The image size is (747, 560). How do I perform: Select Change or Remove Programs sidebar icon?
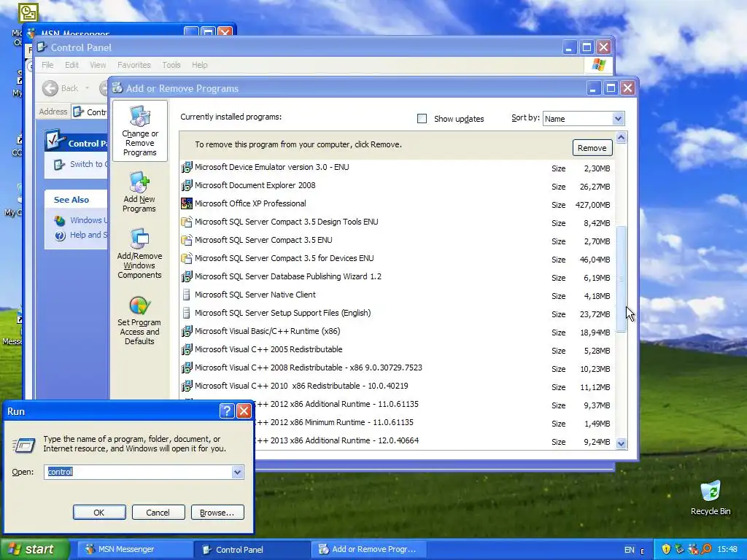[x=139, y=131]
